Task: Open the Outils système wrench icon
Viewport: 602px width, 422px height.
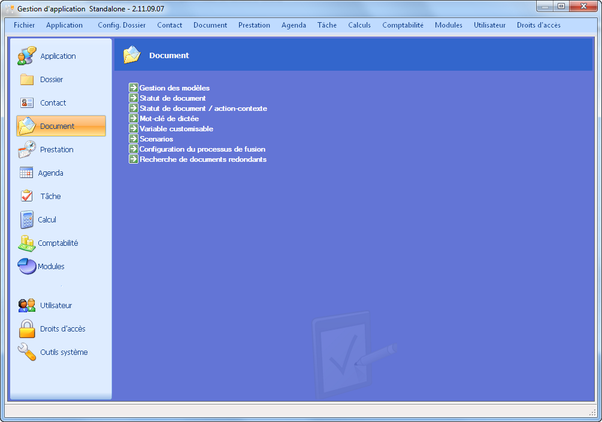Action: coord(27,352)
